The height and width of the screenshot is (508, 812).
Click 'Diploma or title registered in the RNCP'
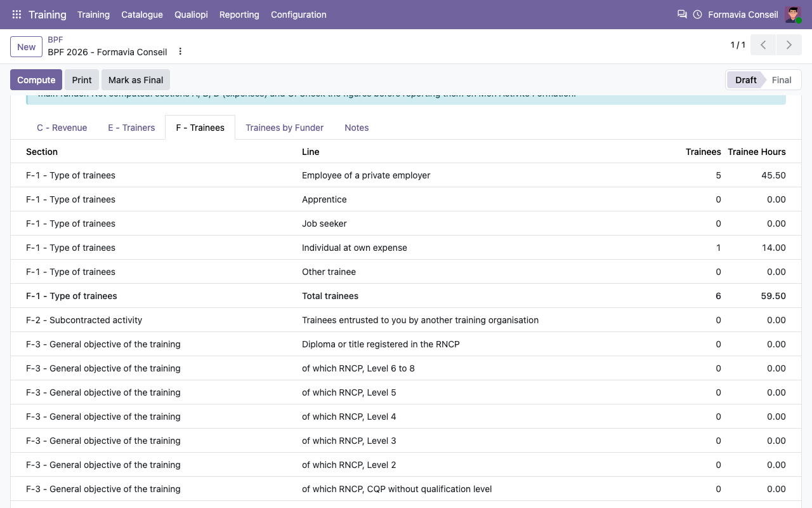click(x=381, y=344)
